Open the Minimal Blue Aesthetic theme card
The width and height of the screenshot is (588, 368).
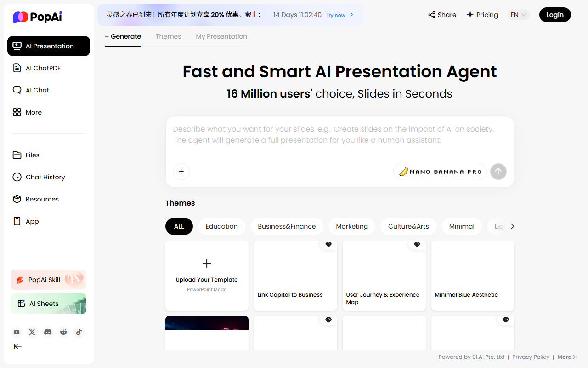(473, 276)
